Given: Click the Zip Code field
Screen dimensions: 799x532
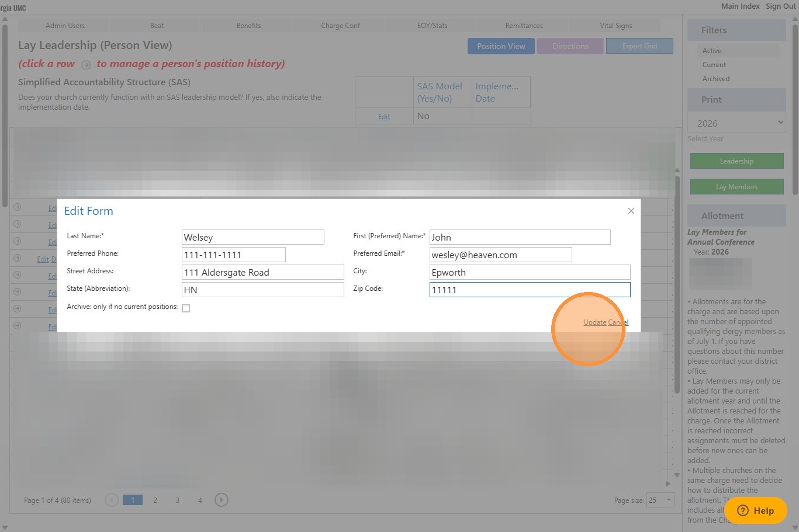Looking at the screenshot, I should (530, 290).
